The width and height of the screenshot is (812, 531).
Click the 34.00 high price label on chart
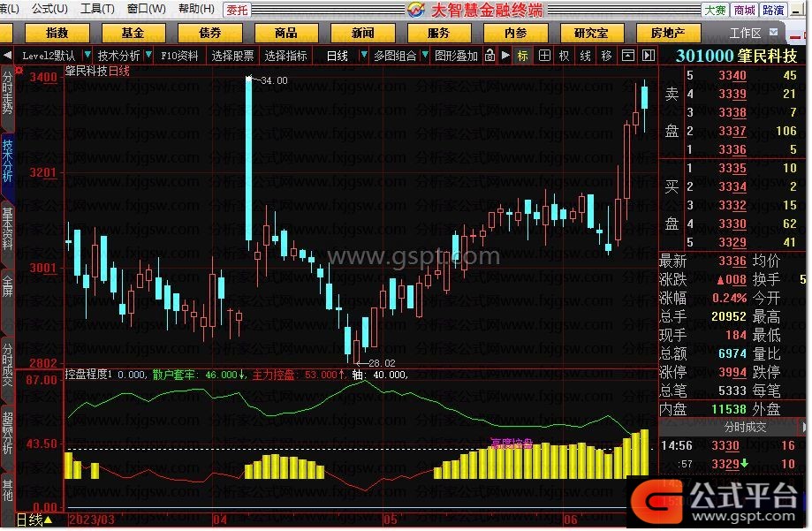[x=274, y=80]
